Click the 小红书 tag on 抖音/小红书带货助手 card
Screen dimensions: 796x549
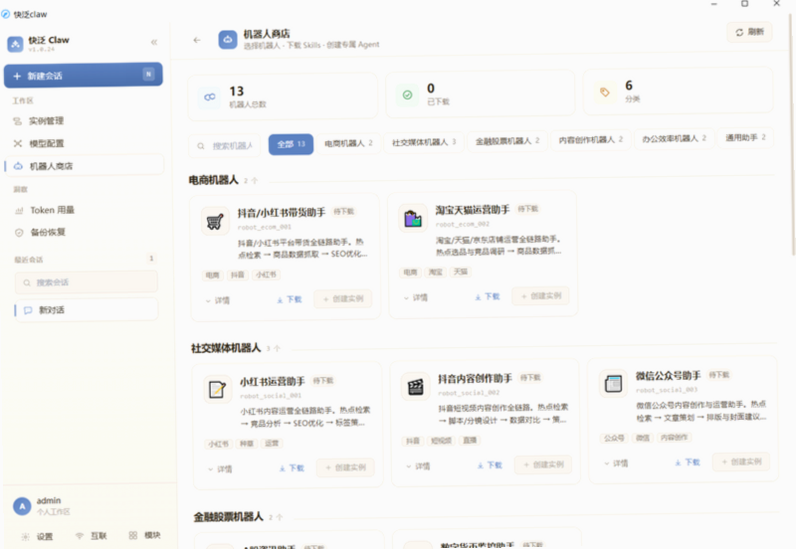point(267,275)
